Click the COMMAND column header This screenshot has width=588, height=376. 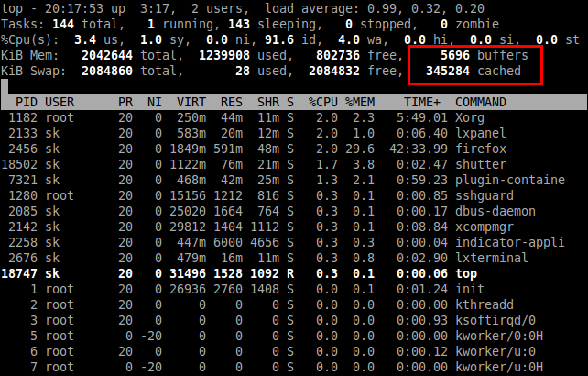coord(481,102)
